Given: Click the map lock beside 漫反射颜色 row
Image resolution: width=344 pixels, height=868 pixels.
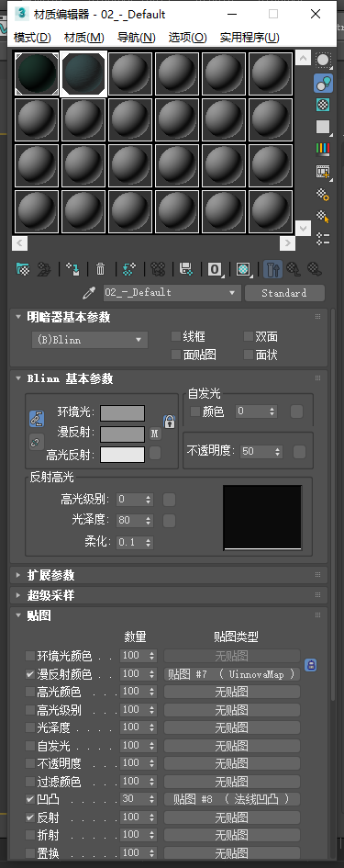Looking at the screenshot, I should [311, 665].
